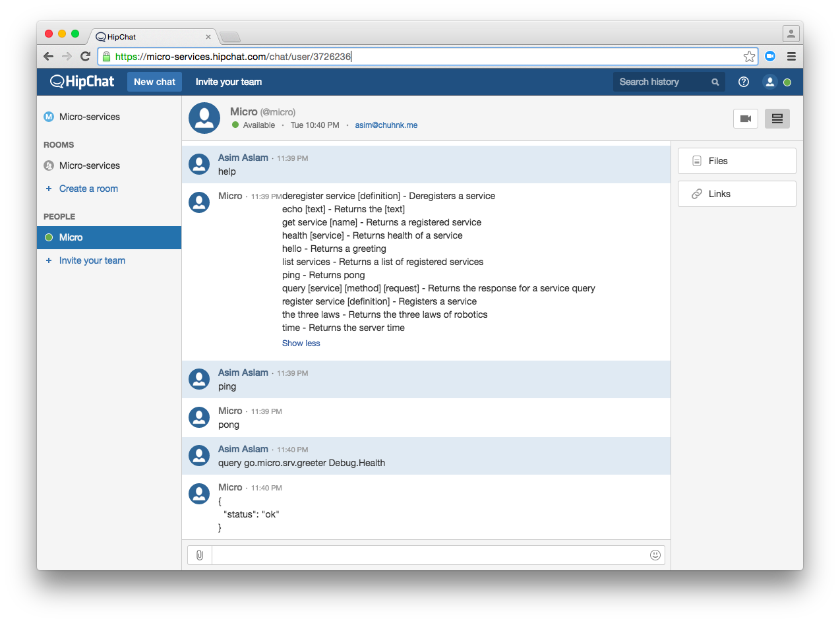Bookmark page with the star icon

pyautogui.click(x=749, y=57)
